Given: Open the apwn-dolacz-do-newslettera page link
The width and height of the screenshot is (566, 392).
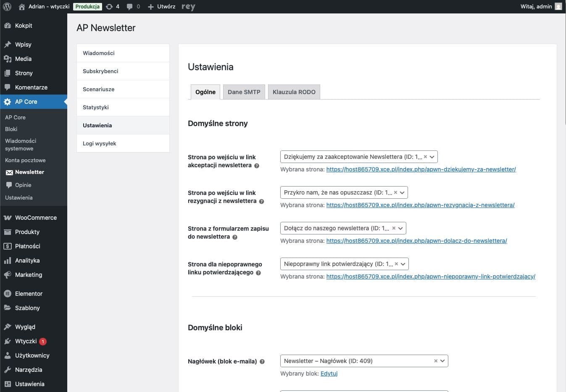Looking at the screenshot, I should pyautogui.click(x=416, y=241).
